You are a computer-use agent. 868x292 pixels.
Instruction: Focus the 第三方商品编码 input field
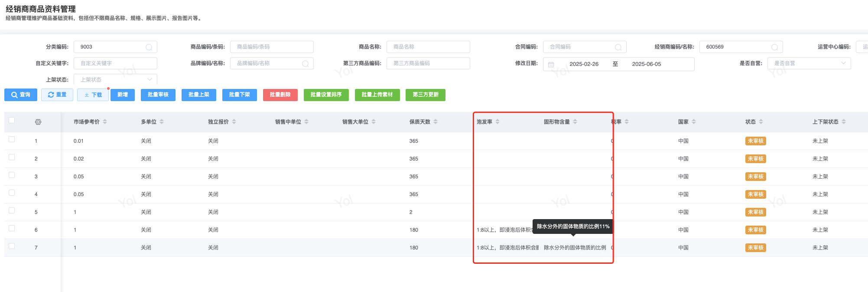click(x=428, y=63)
